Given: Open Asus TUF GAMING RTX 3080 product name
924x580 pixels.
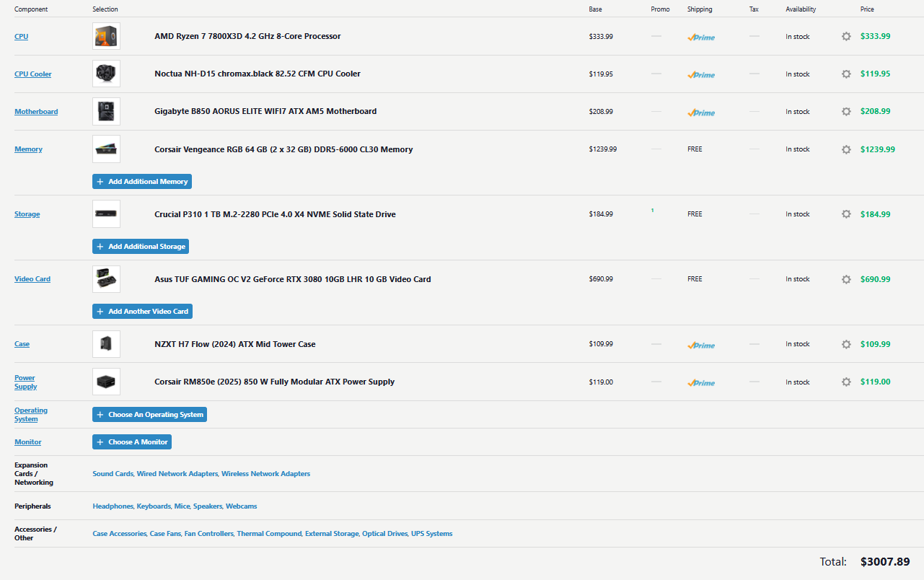Looking at the screenshot, I should point(293,279).
